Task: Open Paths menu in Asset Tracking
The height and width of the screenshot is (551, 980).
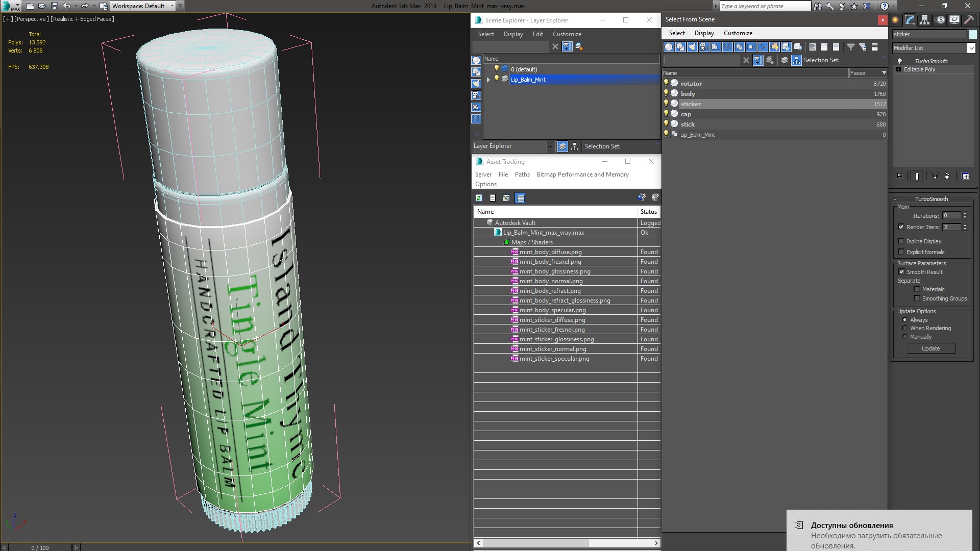Action: tap(522, 174)
